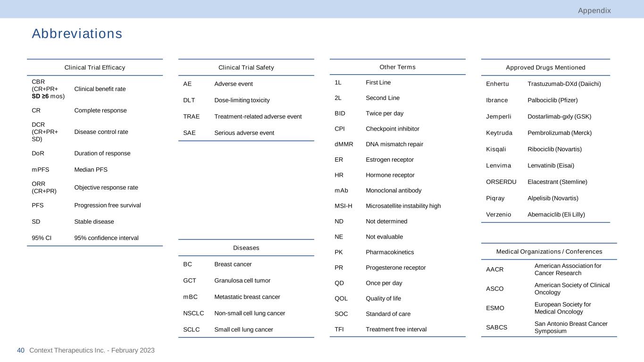Screen dimensions: 644x362
Task: Select the Enhertu drug name
Action: [x=497, y=84]
